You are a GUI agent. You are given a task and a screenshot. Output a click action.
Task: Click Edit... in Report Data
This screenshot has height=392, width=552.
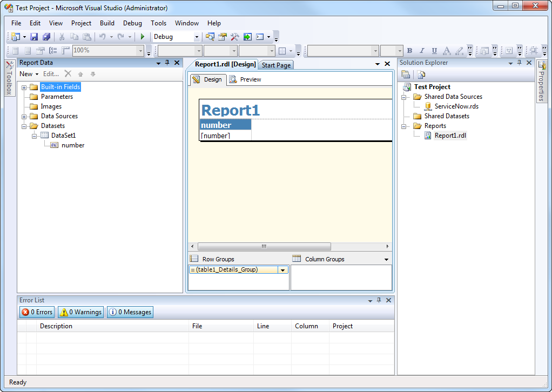(51, 74)
